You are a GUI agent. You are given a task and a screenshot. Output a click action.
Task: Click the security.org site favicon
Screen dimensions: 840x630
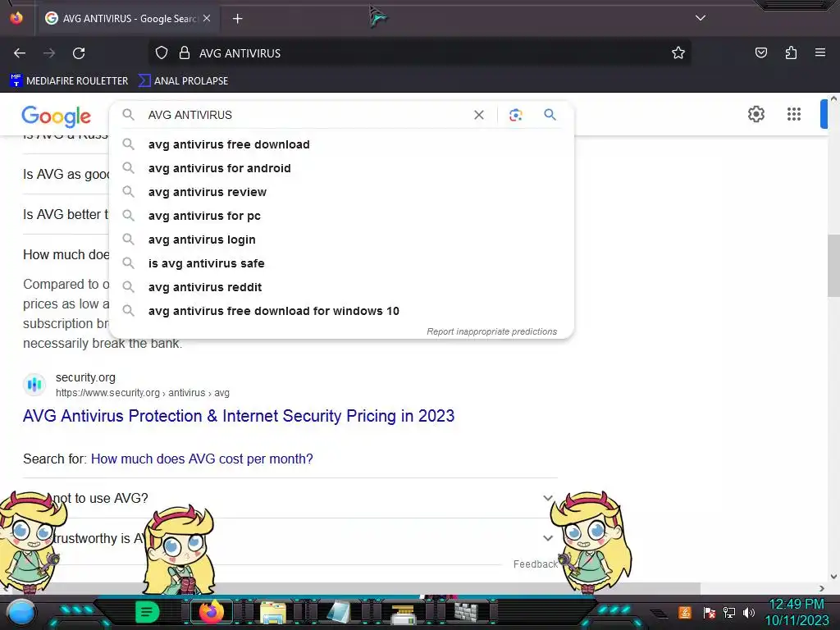34,385
